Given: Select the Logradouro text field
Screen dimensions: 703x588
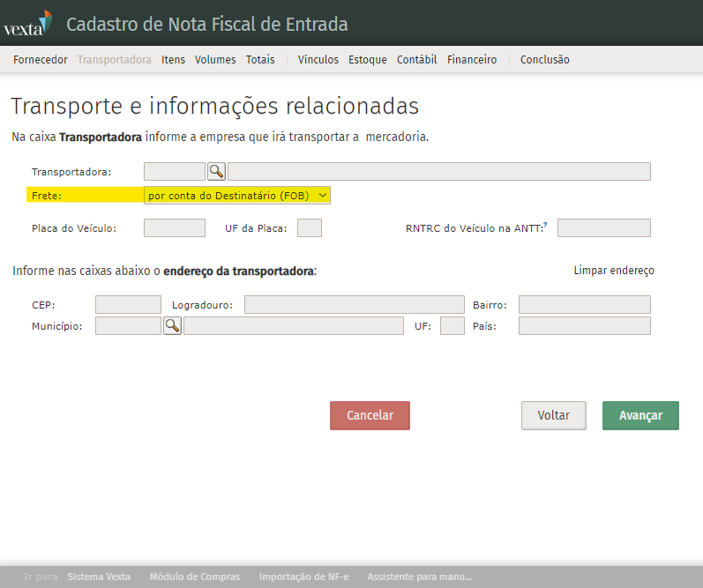Looking at the screenshot, I should [354, 305].
